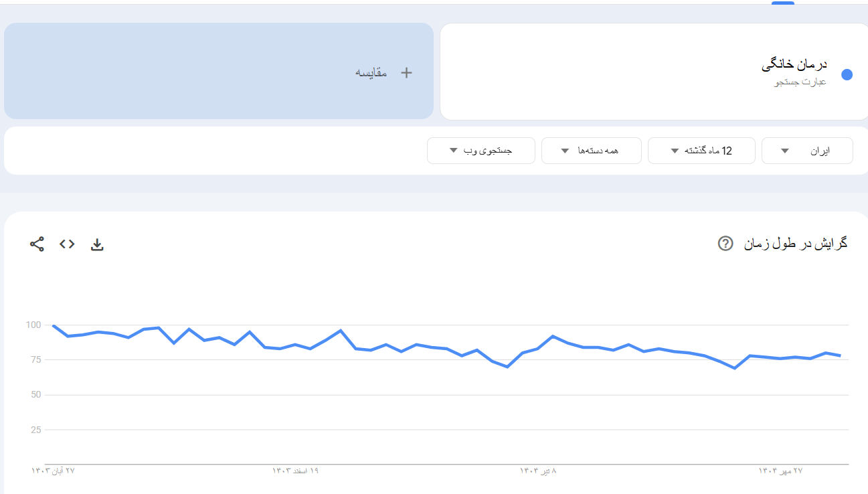
Task: Click the blue trend line's first peak at 100
Action: (x=53, y=326)
